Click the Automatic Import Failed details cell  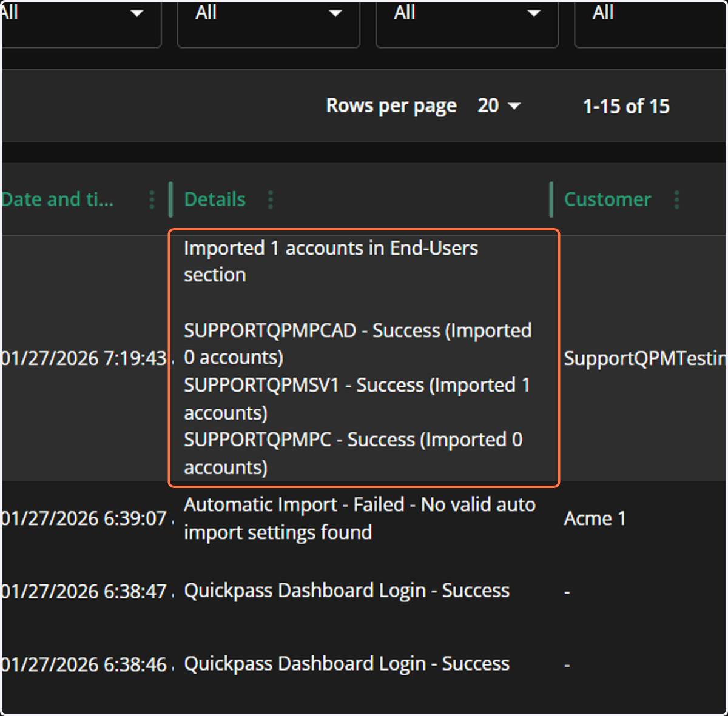pos(360,518)
